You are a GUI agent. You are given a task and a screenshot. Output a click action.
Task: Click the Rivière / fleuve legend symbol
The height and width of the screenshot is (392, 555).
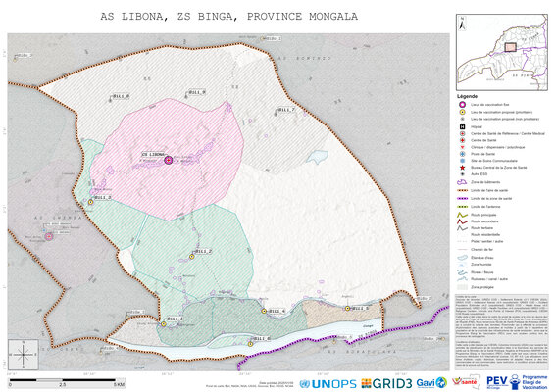pyautogui.click(x=462, y=272)
